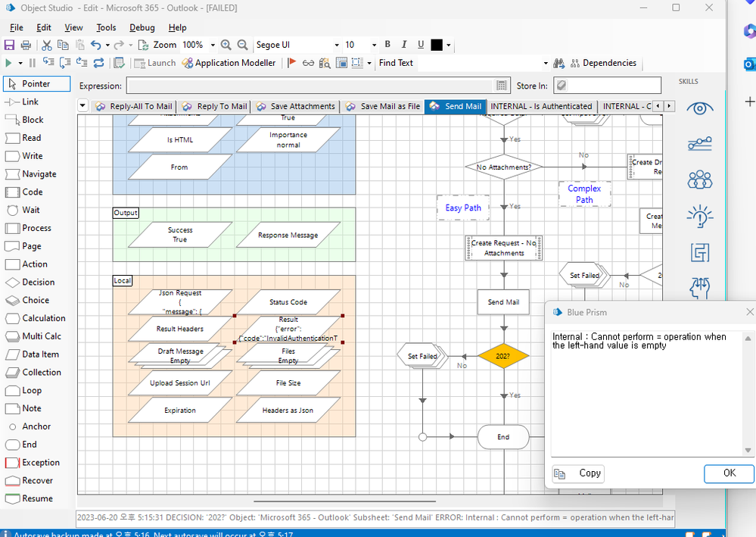
Task: Click the Print icon
Action: pos(26,45)
